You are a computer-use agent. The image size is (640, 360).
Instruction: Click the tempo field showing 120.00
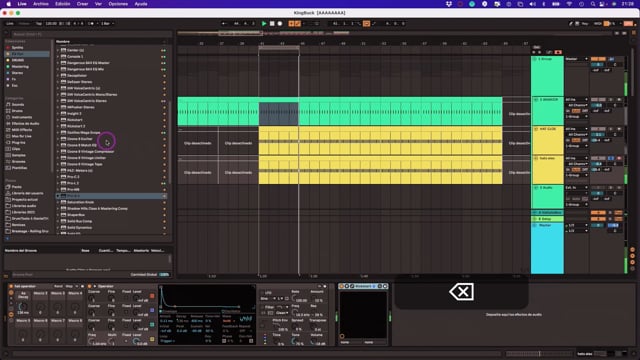pyautogui.click(x=51, y=24)
